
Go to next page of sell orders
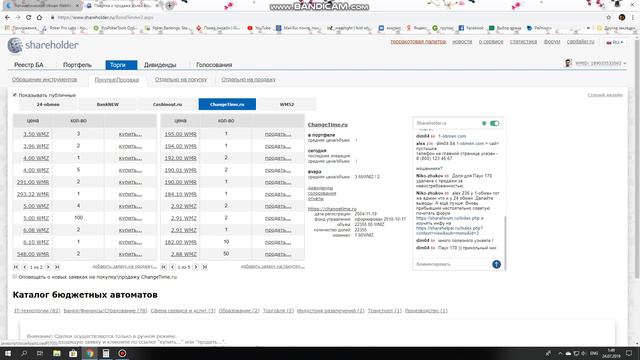coord(48,267)
